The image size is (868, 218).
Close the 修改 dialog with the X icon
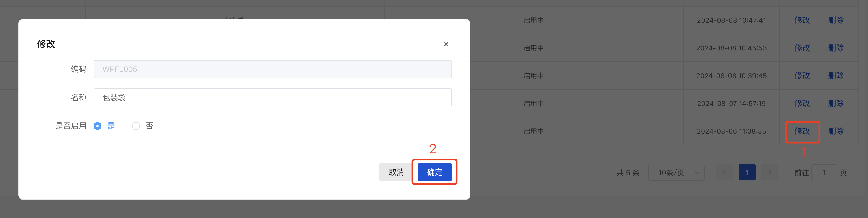(446, 44)
